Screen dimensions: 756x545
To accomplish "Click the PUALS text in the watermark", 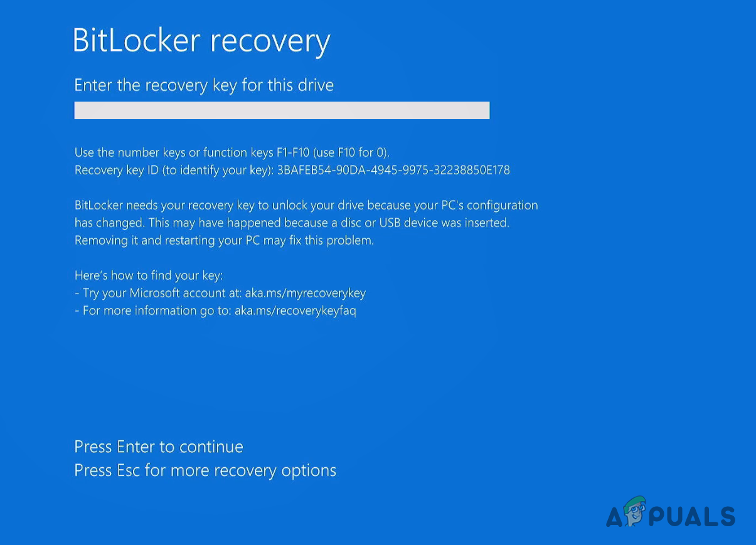I will coord(693,517).
